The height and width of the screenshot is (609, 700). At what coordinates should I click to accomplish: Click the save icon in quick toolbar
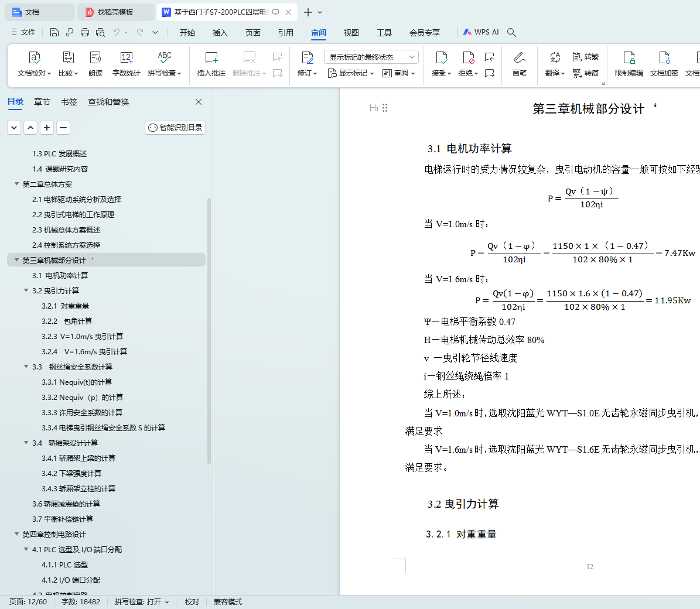[x=54, y=32]
